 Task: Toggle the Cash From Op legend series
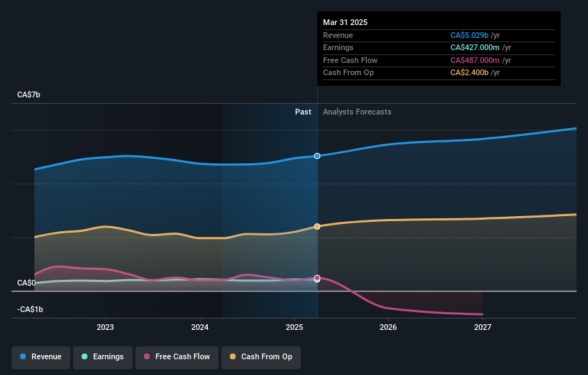pyautogui.click(x=261, y=357)
